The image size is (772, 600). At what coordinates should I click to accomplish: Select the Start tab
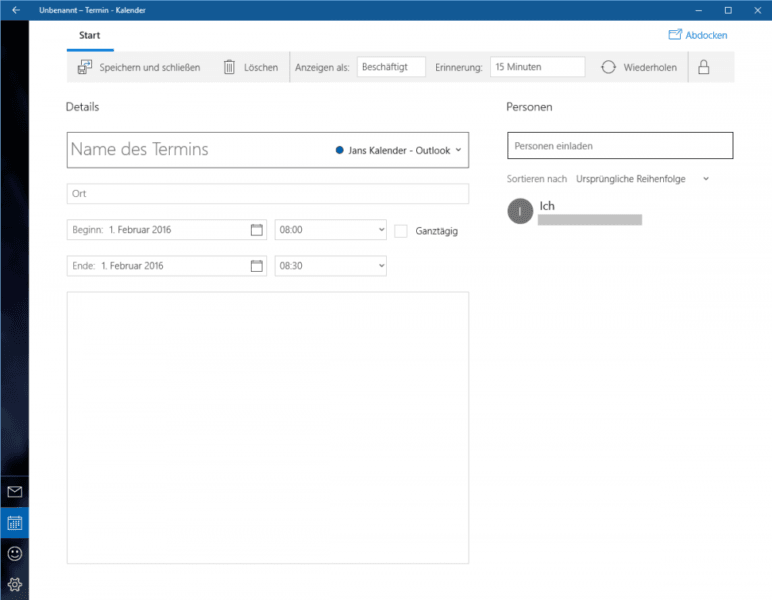90,35
